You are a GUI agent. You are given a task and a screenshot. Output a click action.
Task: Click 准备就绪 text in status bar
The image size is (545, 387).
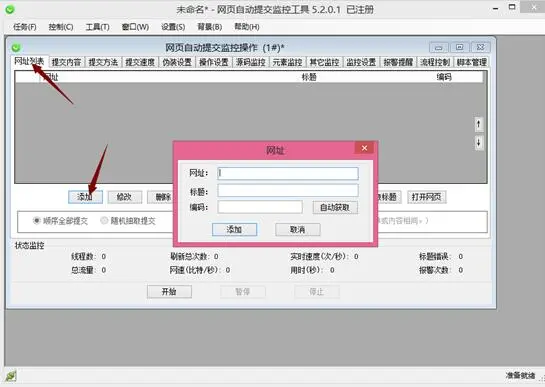pyautogui.click(x=520, y=376)
